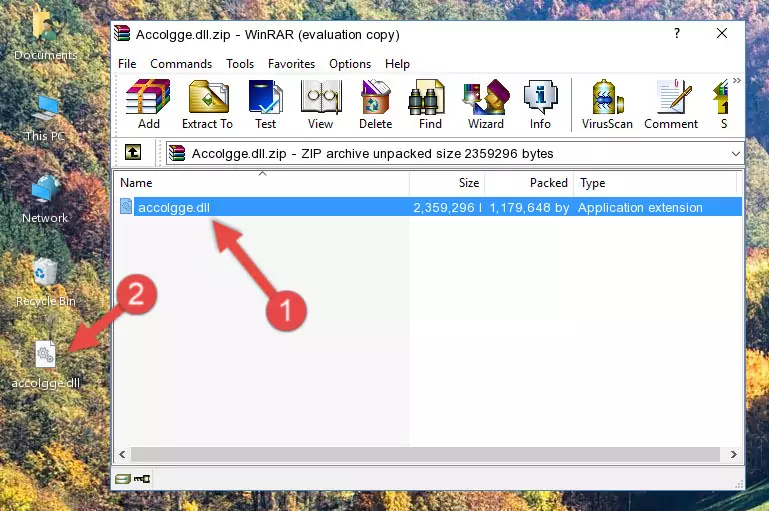Open the Extract To tool
The height and width of the screenshot is (511, 769).
[207, 104]
